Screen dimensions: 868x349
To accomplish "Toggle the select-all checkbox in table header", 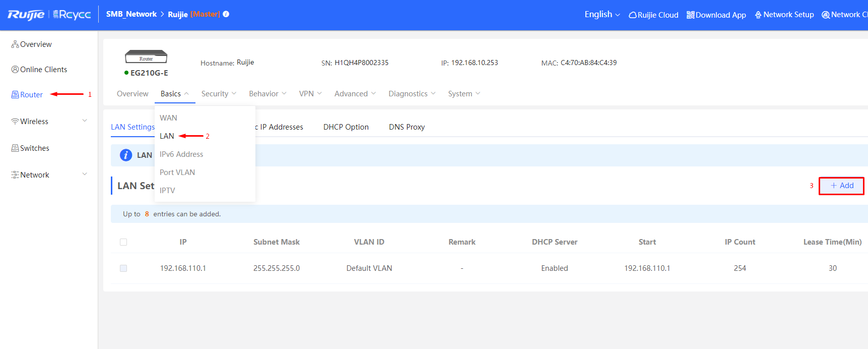I will coord(123,242).
